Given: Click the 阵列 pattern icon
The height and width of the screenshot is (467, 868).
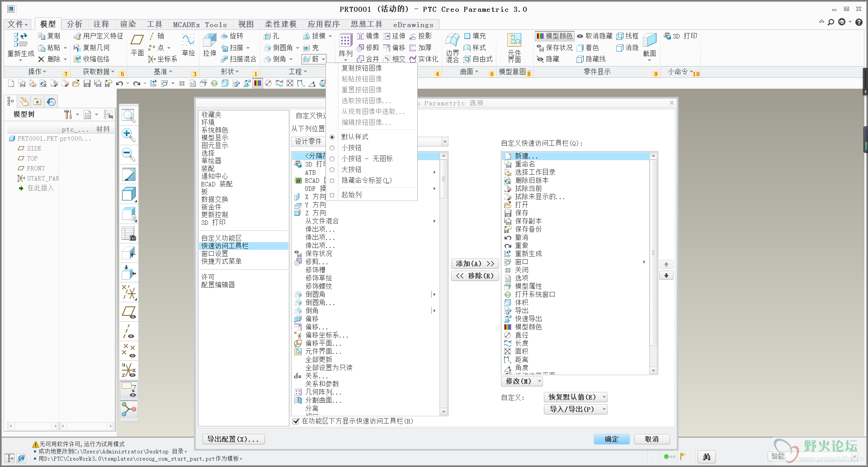Looking at the screenshot, I should click(345, 41).
